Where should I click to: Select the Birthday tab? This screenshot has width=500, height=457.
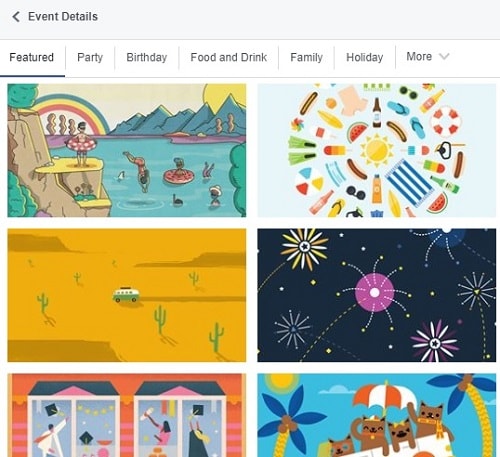[x=147, y=57]
